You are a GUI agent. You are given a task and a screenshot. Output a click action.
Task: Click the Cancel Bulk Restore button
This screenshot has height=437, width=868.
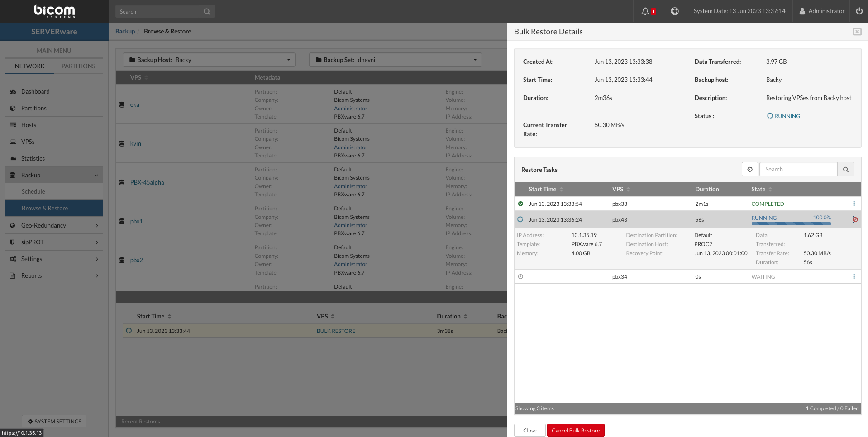click(575, 431)
